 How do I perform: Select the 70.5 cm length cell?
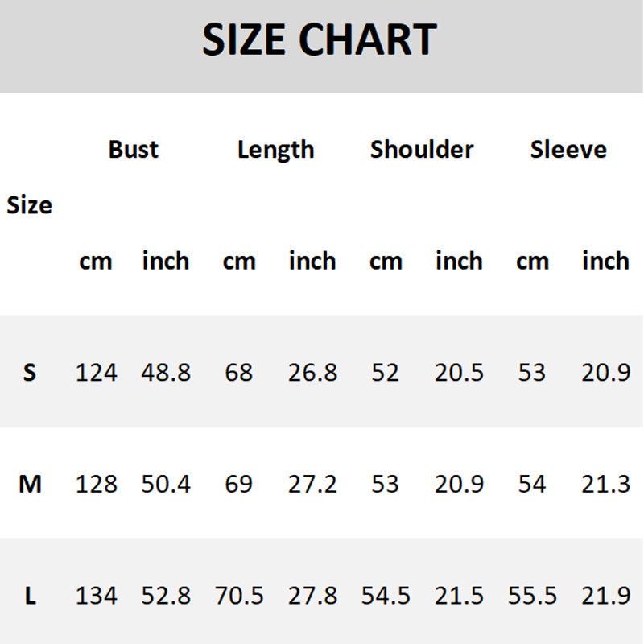pyautogui.click(x=239, y=596)
